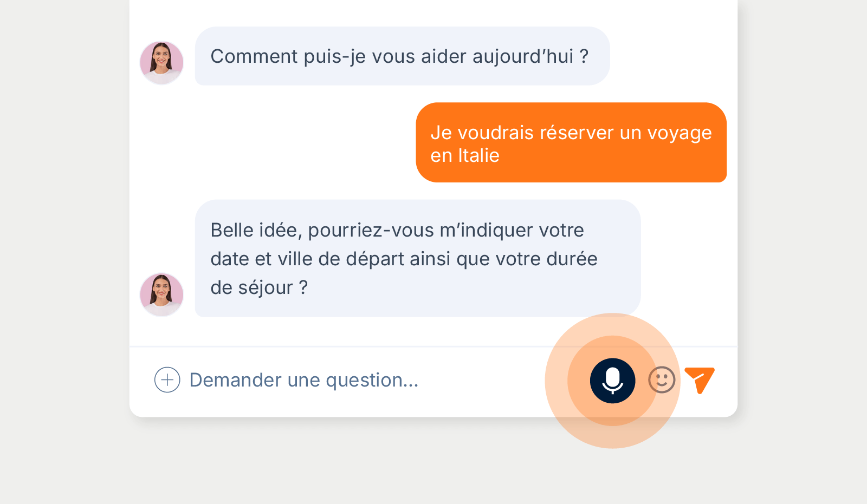Send message with orange paper plane
Image resolution: width=867 pixels, height=504 pixels.
pos(699,379)
